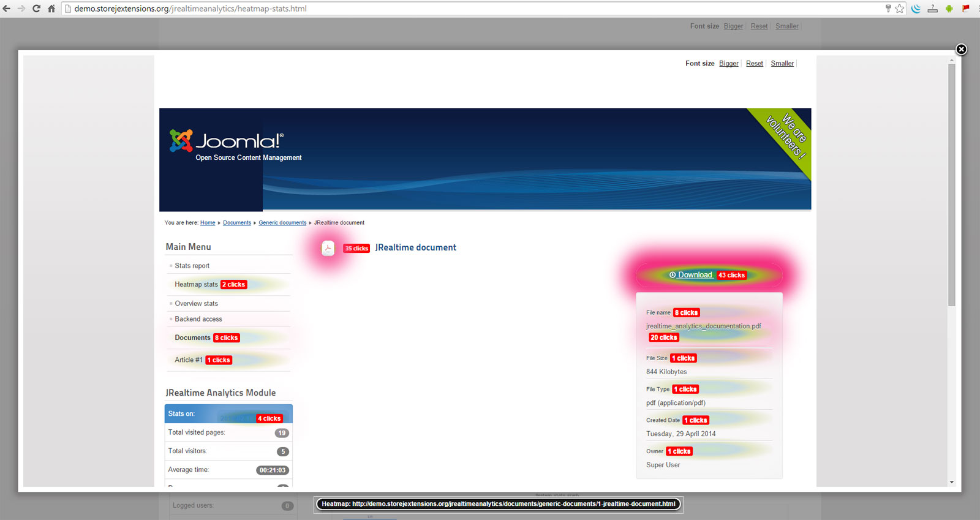Viewport: 980px width, 520px height.
Task: Open Documents in the breadcrumb trail
Action: 237,223
